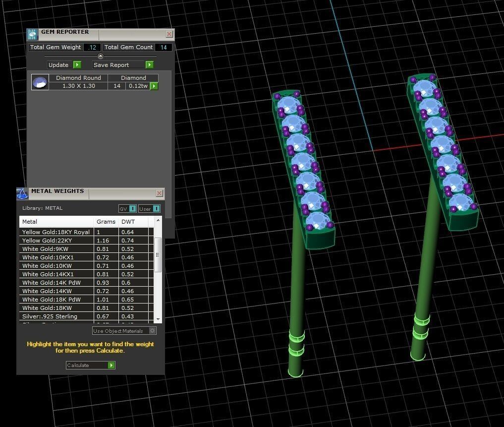This screenshot has width=504, height=427.
Task: Click the Metal Weights flask icon
Action: 22,193
